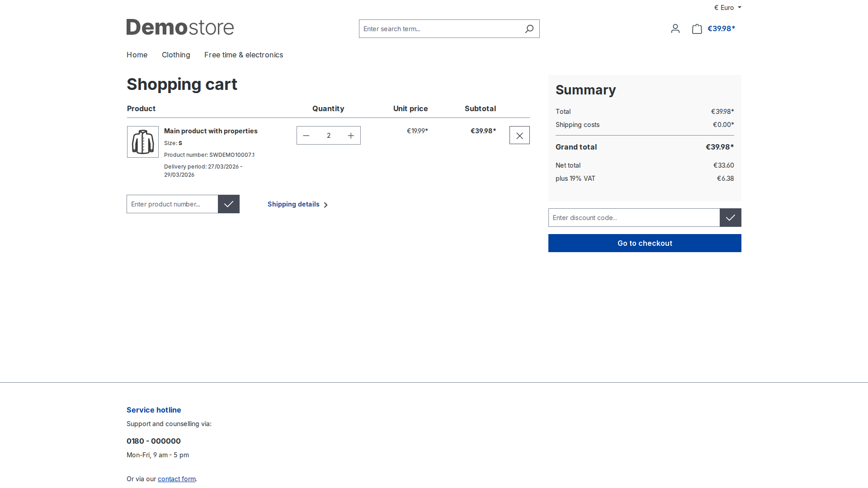
Task: Click the Shipping costs value €0.00*
Action: (723, 125)
